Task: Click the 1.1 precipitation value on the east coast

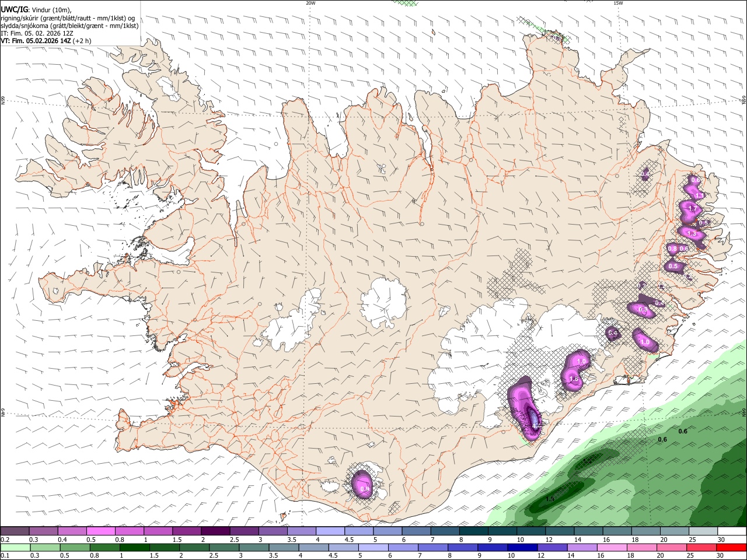Action: [699, 195]
